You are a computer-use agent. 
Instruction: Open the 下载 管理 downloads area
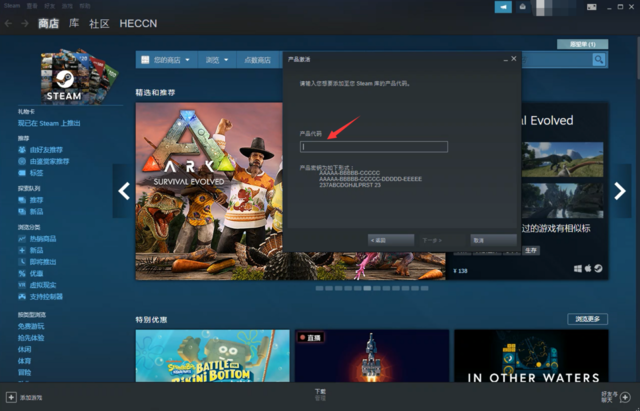pyautogui.click(x=320, y=394)
